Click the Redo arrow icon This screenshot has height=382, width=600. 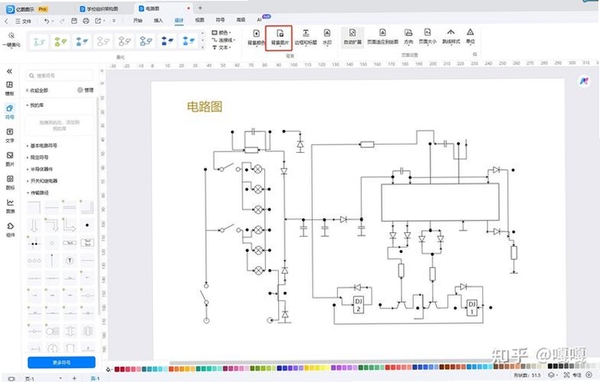tap(62, 21)
